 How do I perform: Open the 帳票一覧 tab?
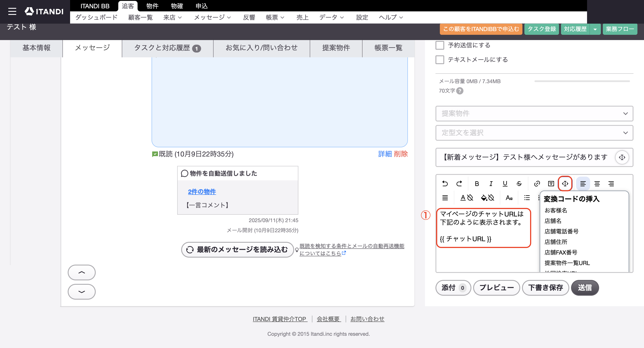pos(389,48)
